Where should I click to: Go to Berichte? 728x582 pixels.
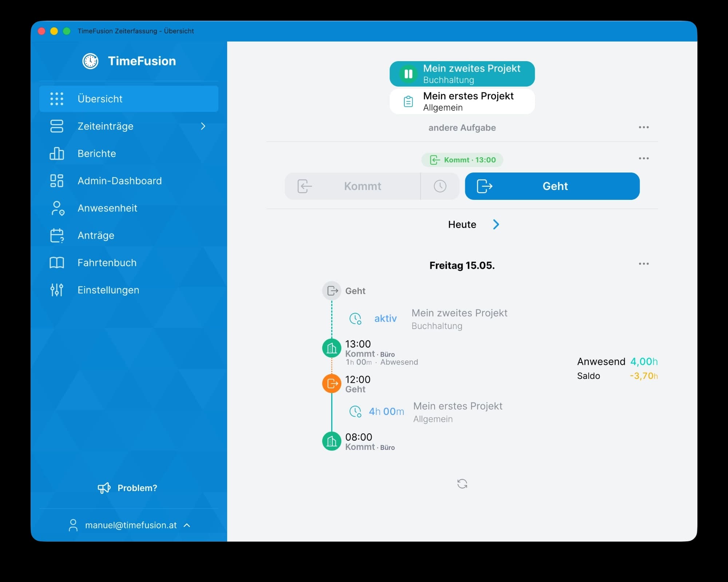(x=129, y=153)
